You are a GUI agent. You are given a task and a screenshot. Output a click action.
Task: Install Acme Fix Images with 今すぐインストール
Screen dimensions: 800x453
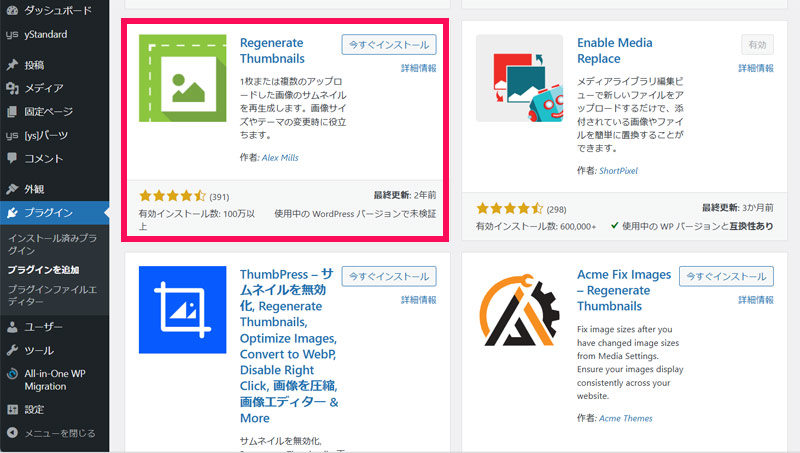(726, 276)
